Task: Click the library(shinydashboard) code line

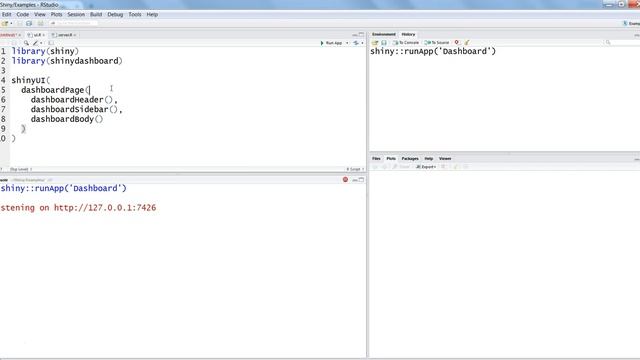Action: [67, 61]
